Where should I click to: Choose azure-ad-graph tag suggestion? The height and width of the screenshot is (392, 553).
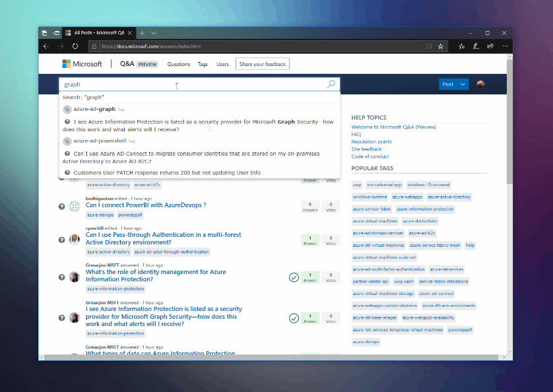[199, 110]
